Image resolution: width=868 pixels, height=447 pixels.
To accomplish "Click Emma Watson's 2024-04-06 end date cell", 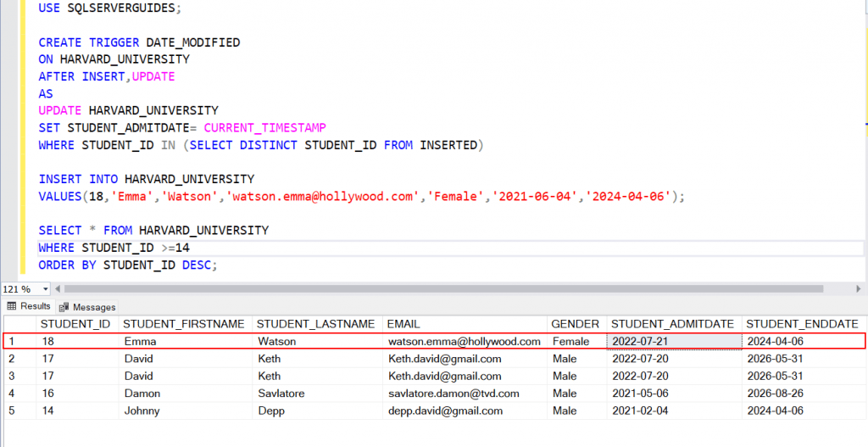I will click(804, 341).
